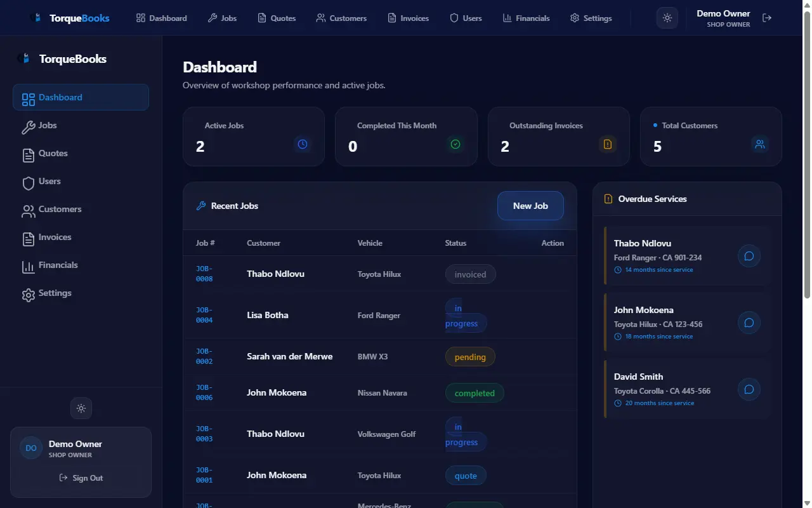Click the New Job button
The width and height of the screenshot is (812, 508).
pos(530,206)
